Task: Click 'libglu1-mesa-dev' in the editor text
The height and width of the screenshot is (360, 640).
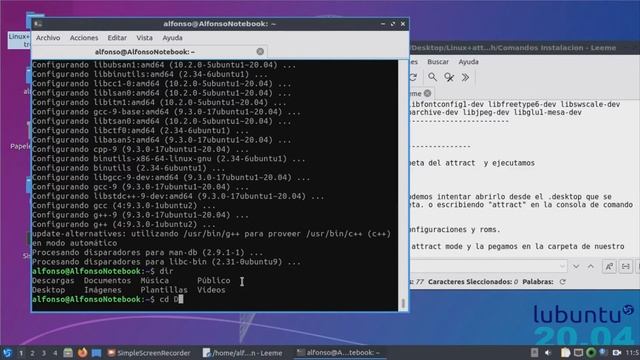Action: pos(547,112)
